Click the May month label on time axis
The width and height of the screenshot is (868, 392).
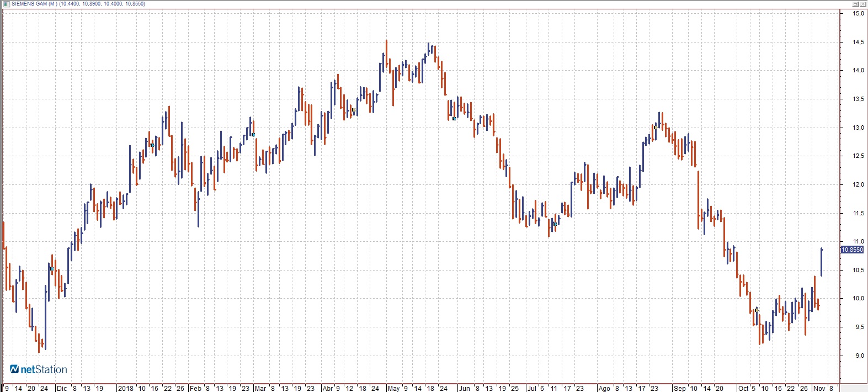click(394, 388)
